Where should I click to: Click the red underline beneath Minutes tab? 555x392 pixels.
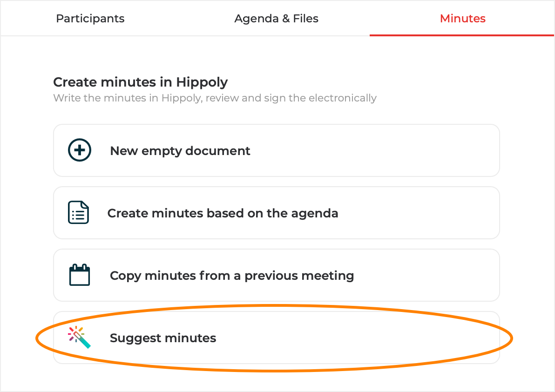[x=462, y=35]
